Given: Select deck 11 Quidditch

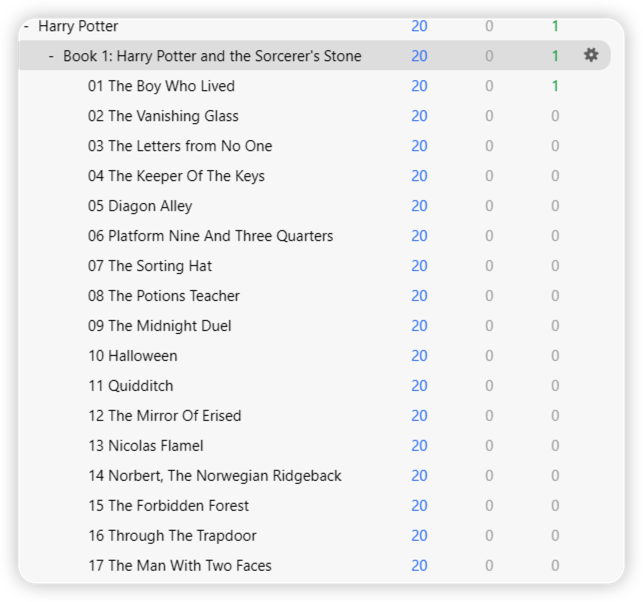Looking at the screenshot, I should click(x=131, y=385).
